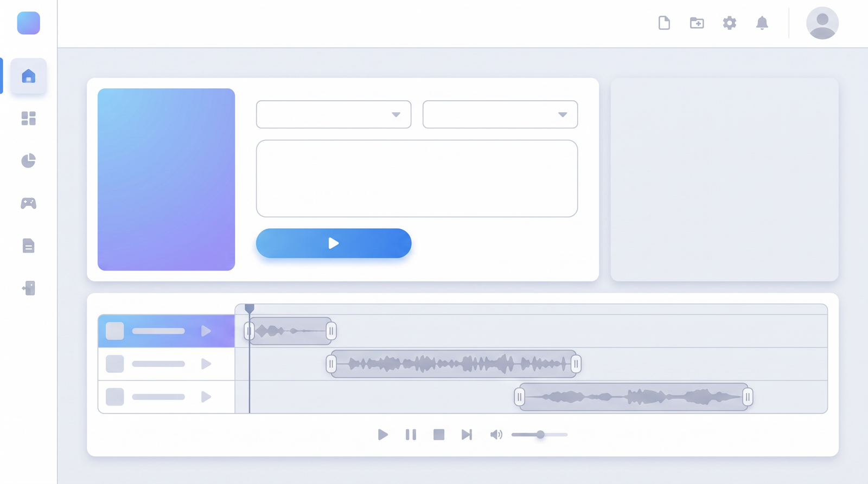Click left trim handle of third clip
The width and height of the screenshot is (868, 484).
coord(520,397)
